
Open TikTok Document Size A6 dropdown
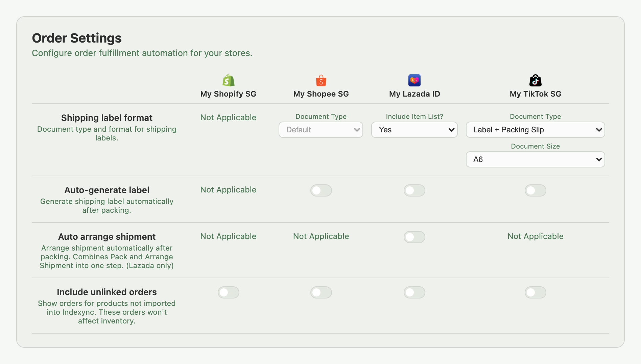[535, 159]
